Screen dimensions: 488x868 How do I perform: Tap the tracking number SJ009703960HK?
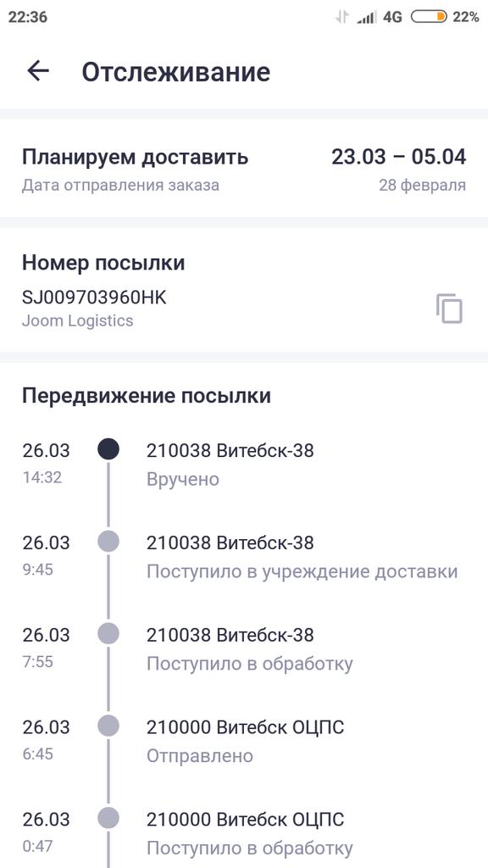[x=94, y=298]
